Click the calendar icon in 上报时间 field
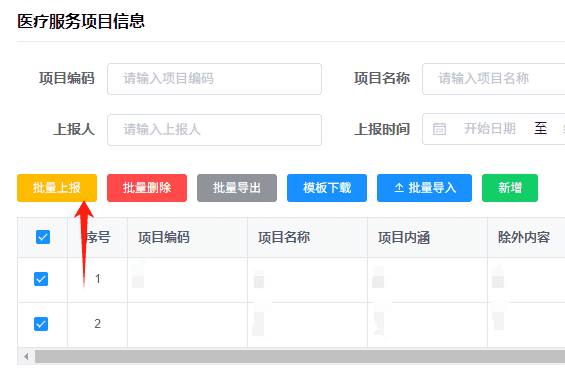The width and height of the screenshot is (565, 369). pos(439,129)
